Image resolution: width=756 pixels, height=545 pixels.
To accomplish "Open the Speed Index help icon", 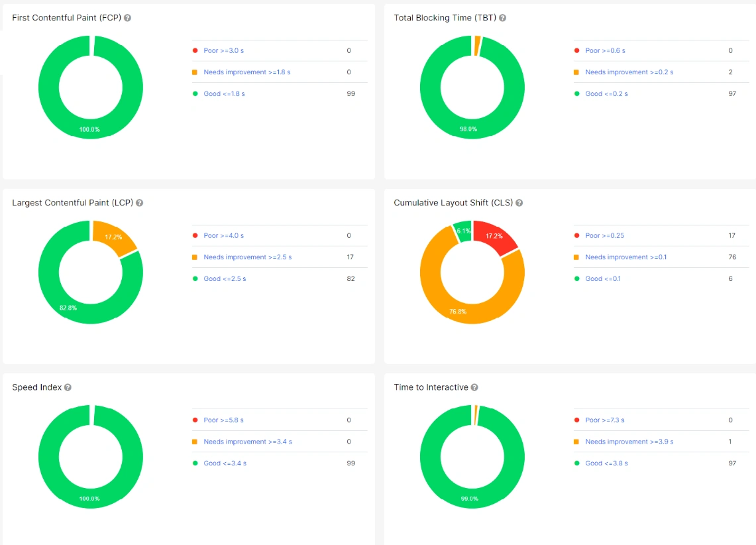I will [x=69, y=387].
